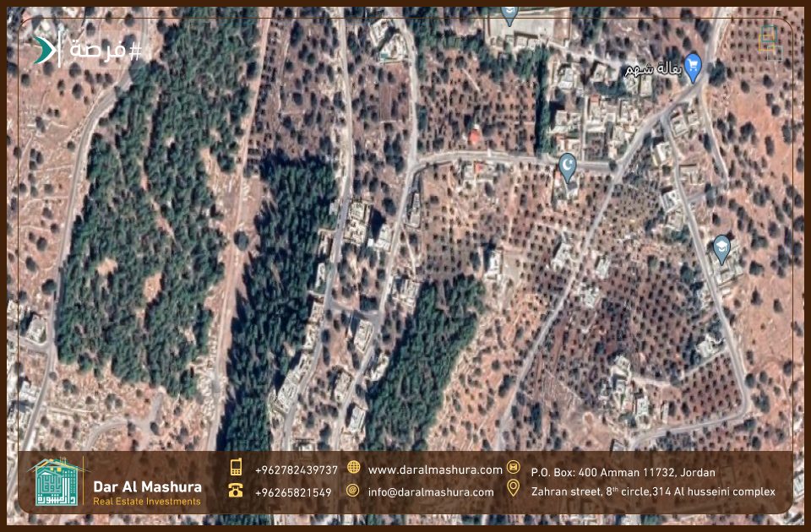Click the Dar Al Mashura building logo

57,483
